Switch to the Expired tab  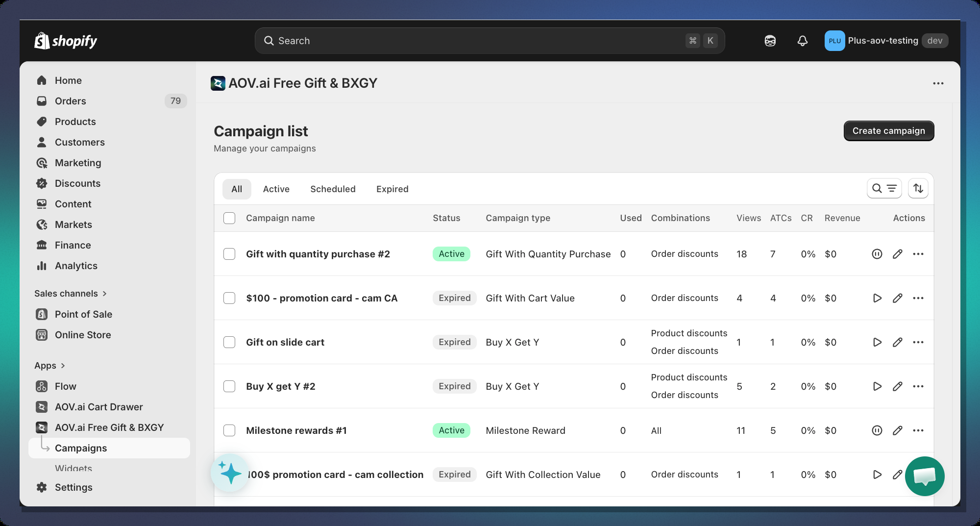392,189
